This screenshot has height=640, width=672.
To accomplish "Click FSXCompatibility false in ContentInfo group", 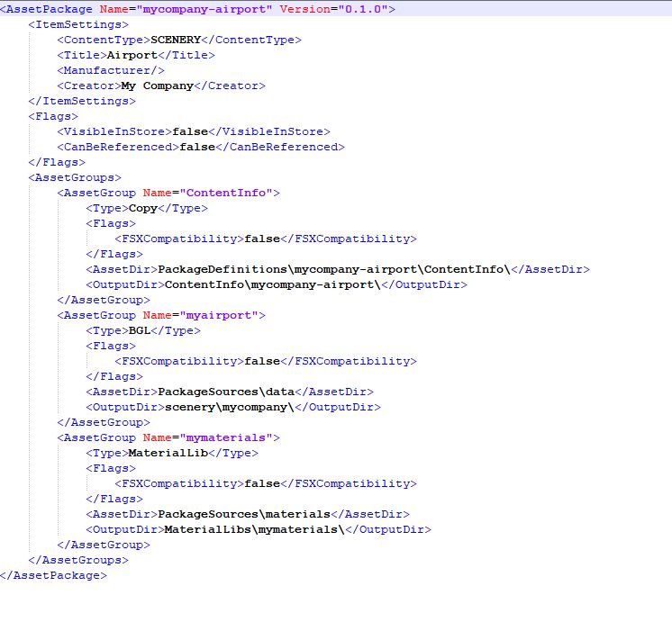I will point(262,239).
